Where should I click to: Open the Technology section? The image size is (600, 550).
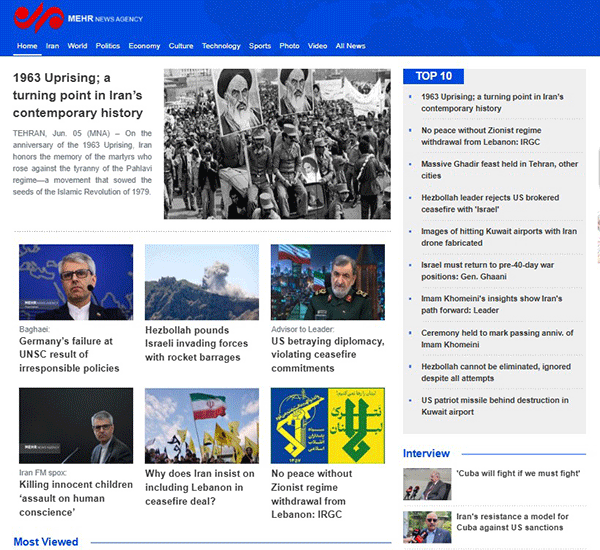(x=221, y=46)
